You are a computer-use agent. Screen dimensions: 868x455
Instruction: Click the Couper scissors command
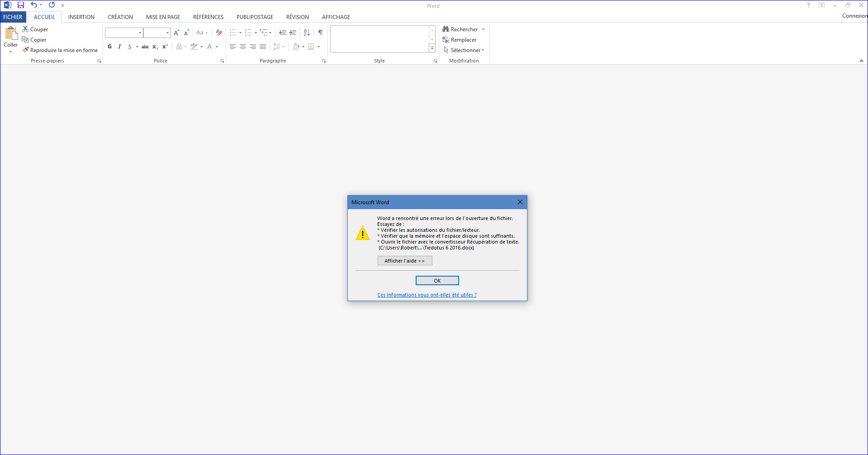click(35, 29)
